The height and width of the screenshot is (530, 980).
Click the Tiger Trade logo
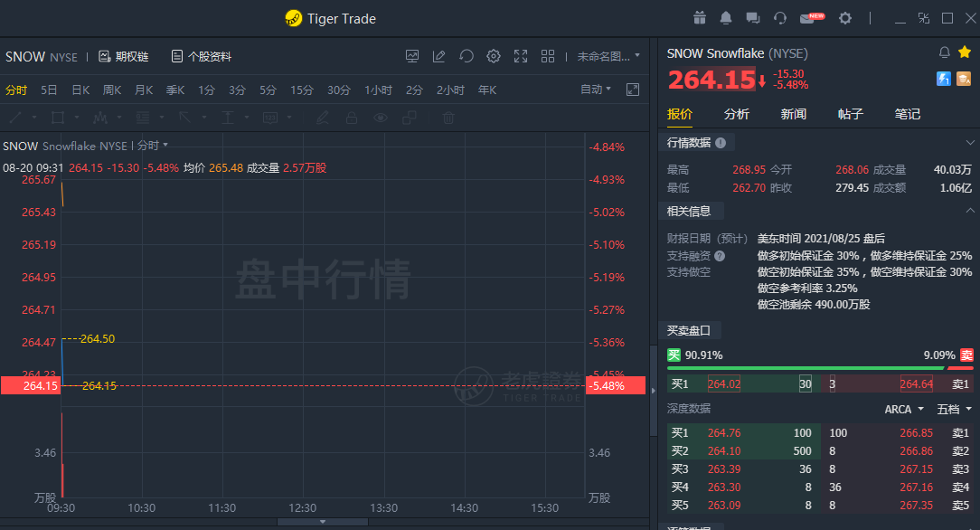tap(293, 18)
